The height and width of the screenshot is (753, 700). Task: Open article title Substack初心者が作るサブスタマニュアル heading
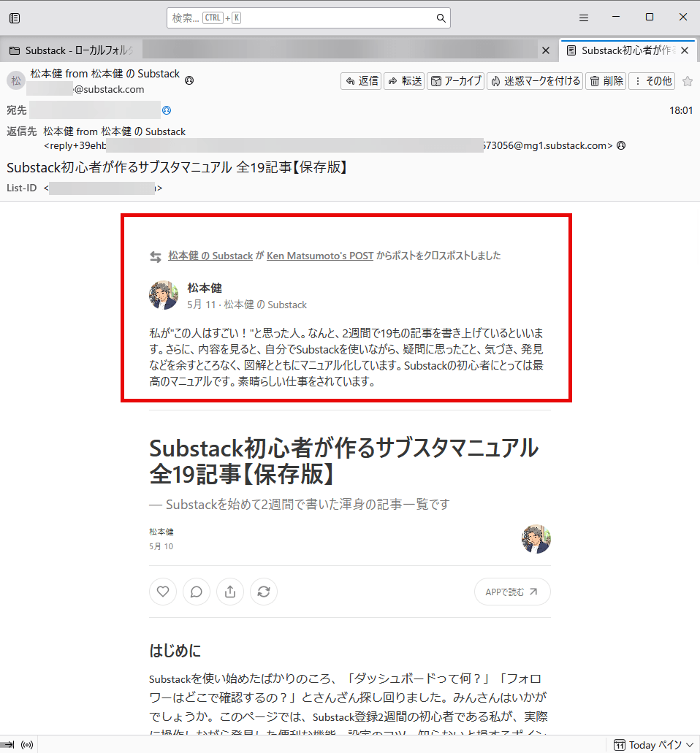pyautogui.click(x=344, y=461)
